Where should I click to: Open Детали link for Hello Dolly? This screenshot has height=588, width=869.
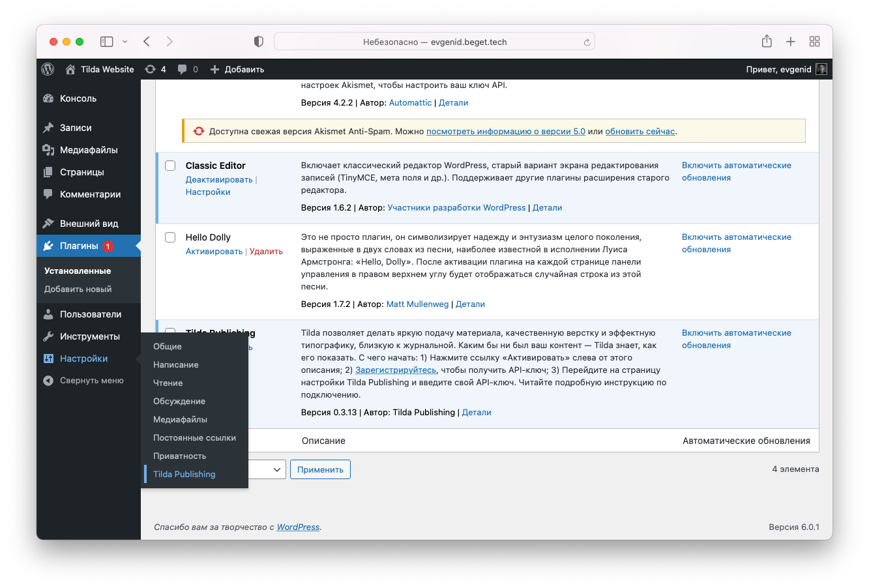coord(471,304)
